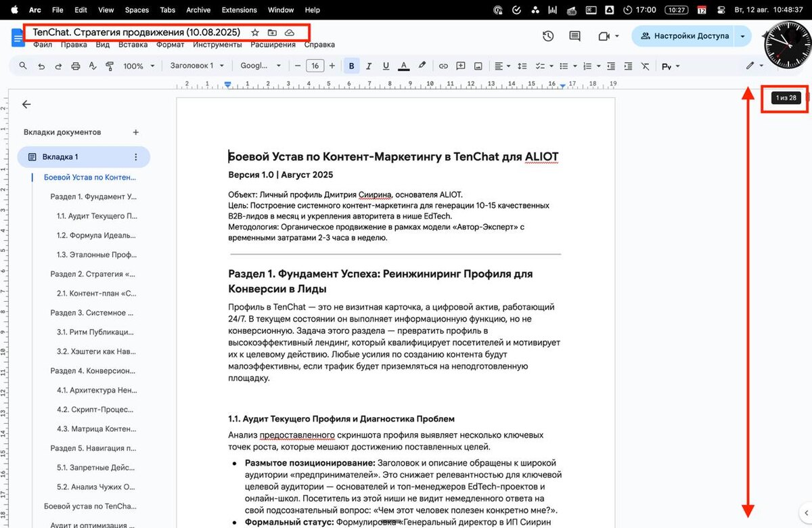Viewport: 812px width, 528px height.
Task: Toggle italic formatting
Action: pyautogui.click(x=369, y=66)
